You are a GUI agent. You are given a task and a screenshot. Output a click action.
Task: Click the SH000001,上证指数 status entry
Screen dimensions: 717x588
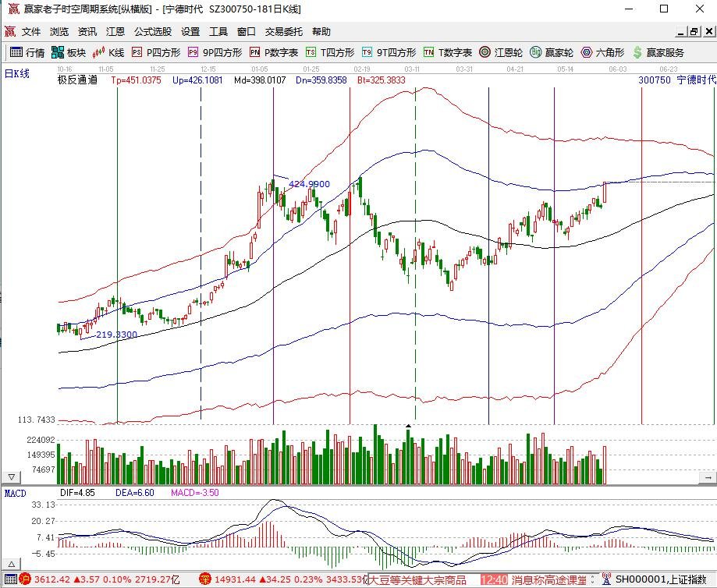tap(661, 579)
